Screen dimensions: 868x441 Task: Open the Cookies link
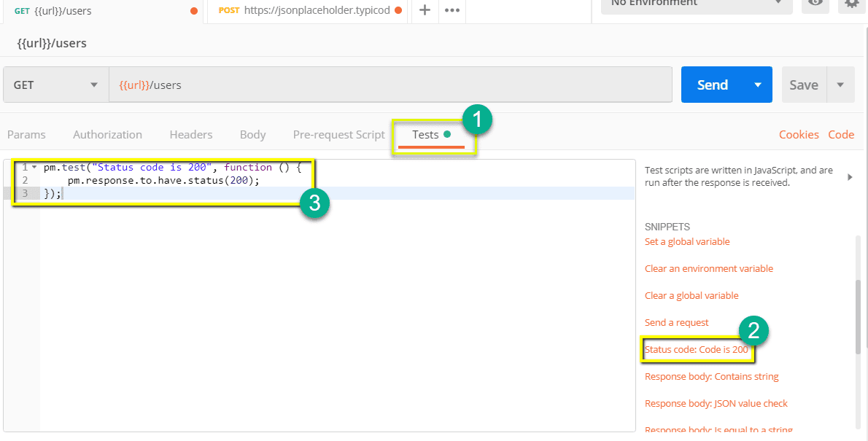click(x=799, y=135)
